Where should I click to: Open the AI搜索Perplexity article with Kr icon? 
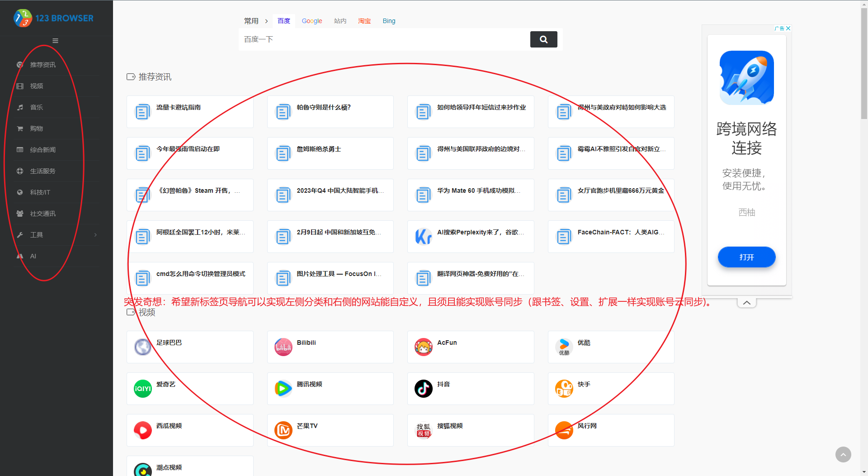coord(471,237)
